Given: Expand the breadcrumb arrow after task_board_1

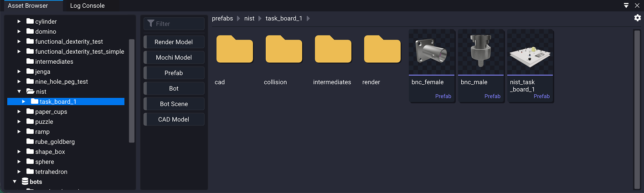Looking at the screenshot, I should [308, 18].
